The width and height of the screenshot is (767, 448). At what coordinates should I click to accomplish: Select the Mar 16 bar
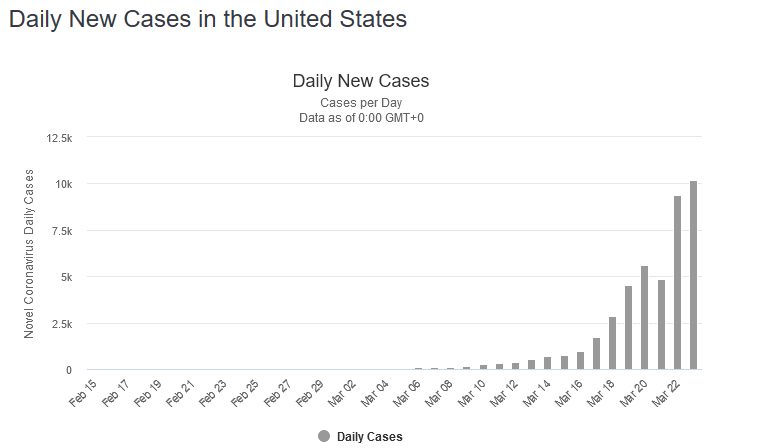click(x=580, y=361)
